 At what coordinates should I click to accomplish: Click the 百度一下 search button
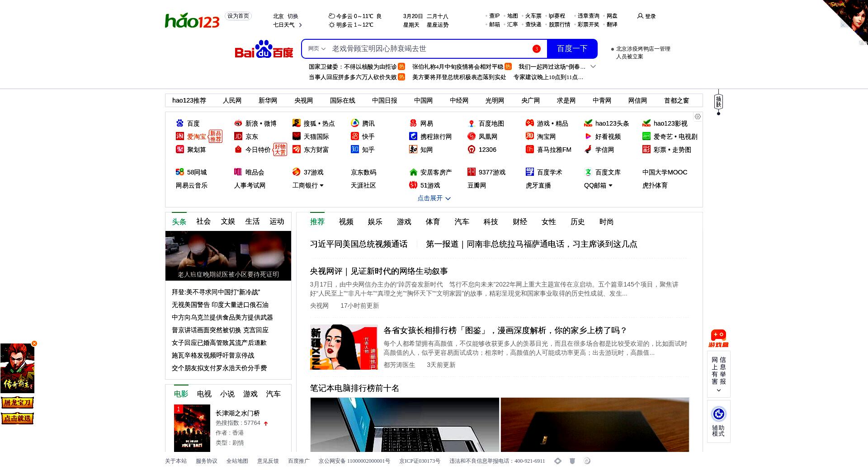tap(572, 49)
